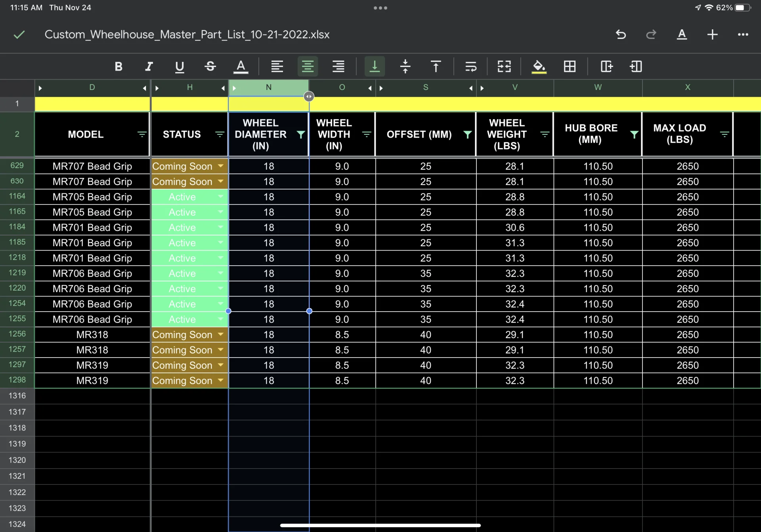The height and width of the screenshot is (532, 761).
Task: Open cell borders options
Action: pyautogui.click(x=570, y=66)
